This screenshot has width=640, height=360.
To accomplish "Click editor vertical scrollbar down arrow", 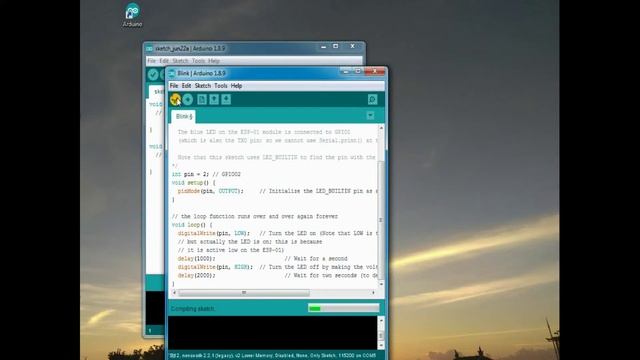I will click(x=381, y=284).
